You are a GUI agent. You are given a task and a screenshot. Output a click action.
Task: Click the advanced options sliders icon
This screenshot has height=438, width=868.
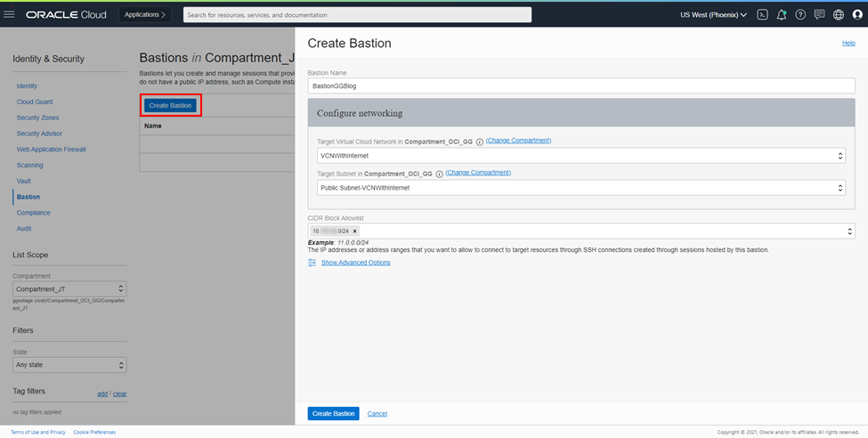(x=312, y=263)
